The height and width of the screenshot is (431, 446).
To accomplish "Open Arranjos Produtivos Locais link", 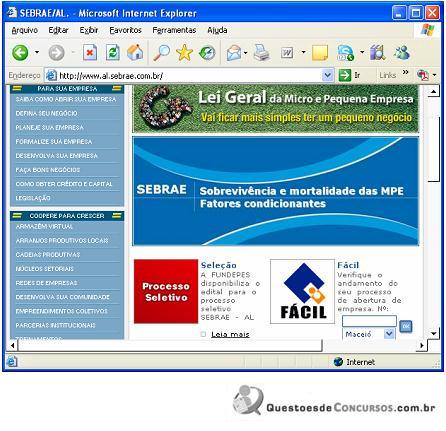I will 62,240.
